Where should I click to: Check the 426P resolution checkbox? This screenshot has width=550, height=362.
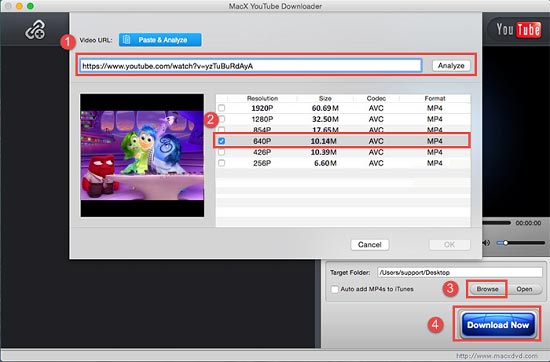tap(221, 152)
